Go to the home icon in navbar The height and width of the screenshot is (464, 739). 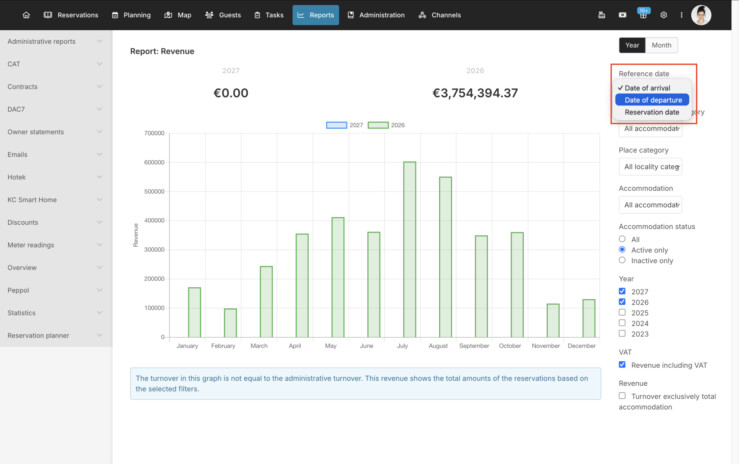26,15
